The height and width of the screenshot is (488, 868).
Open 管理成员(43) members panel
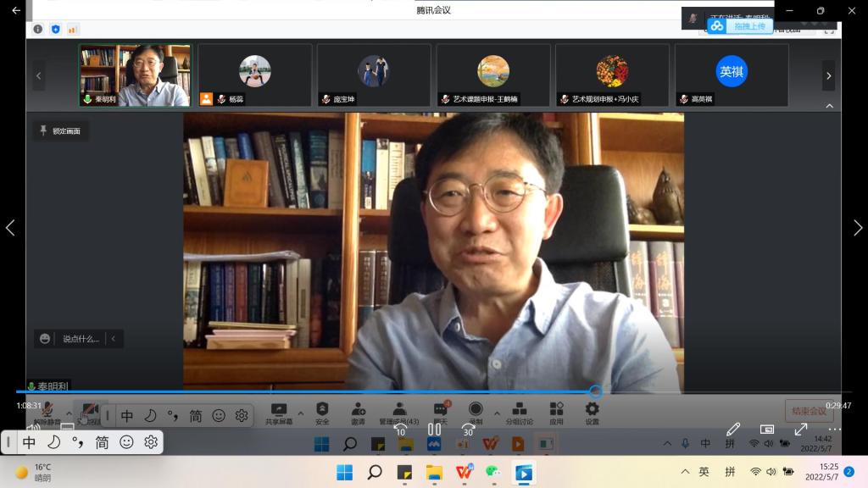(398, 412)
